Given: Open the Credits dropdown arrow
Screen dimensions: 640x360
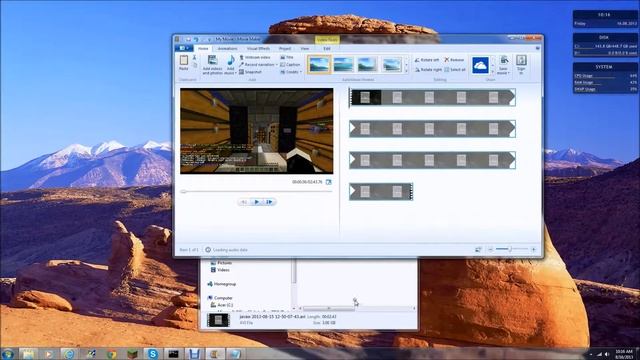Looking at the screenshot, I should [301, 72].
